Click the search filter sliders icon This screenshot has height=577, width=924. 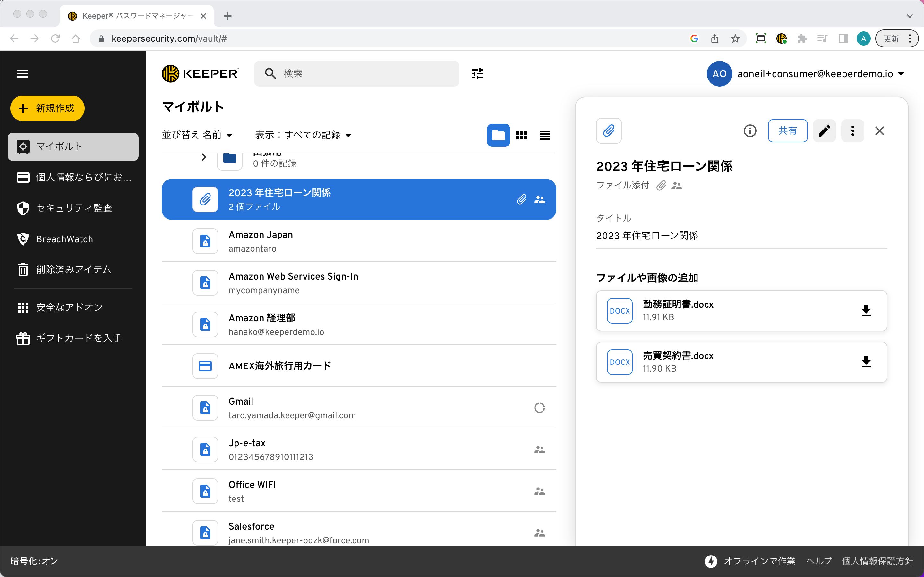pyautogui.click(x=477, y=74)
